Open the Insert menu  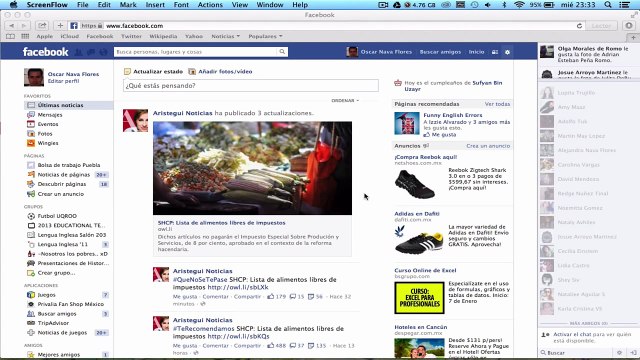point(155,5)
